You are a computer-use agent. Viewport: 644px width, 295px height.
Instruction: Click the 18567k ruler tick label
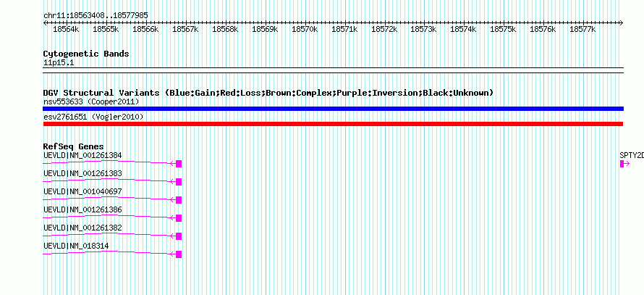(x=186, y=29)
